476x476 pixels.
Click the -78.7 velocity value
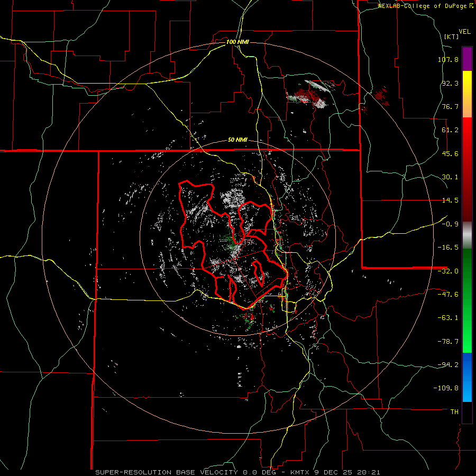click(448, 342)
